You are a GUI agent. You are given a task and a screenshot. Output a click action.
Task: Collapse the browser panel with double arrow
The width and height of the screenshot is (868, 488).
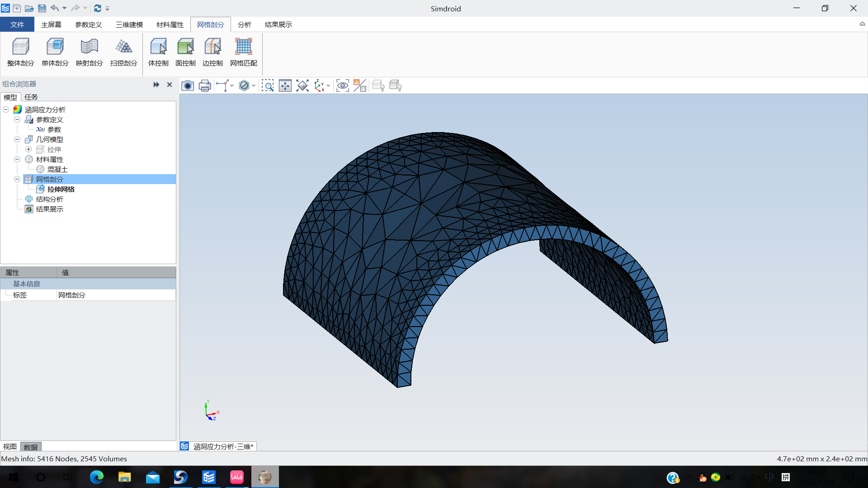[x=156, y=85]
